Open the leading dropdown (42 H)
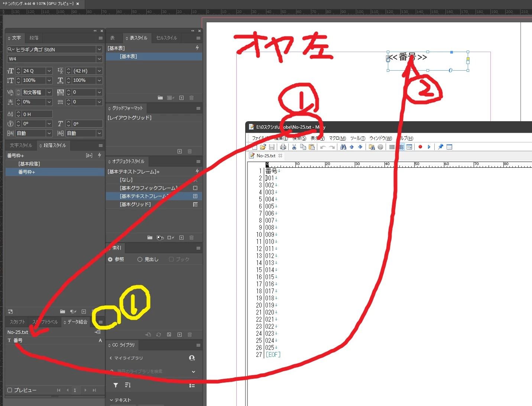Viewport: 532px width, 406px height. pyautogui.click(x=99, y=71)
